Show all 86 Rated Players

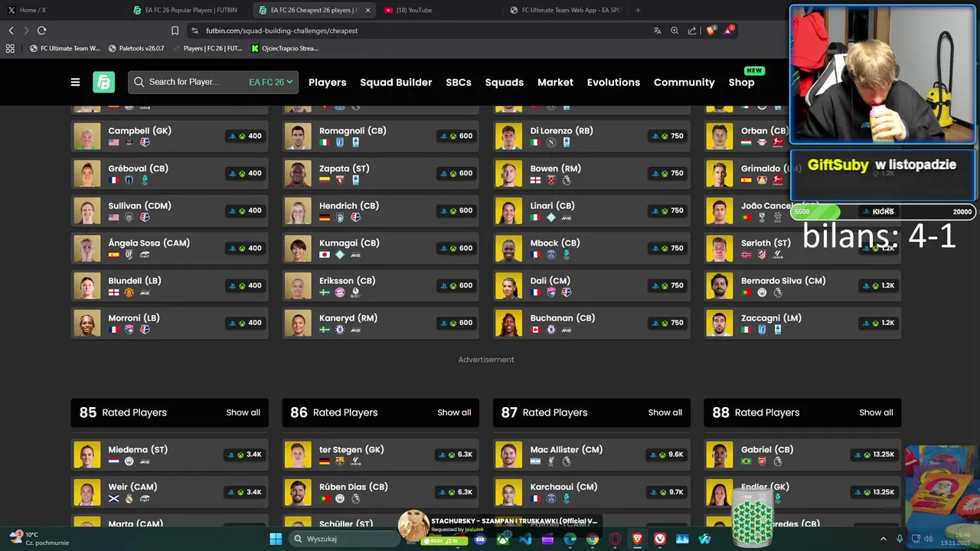coord(454,412)
